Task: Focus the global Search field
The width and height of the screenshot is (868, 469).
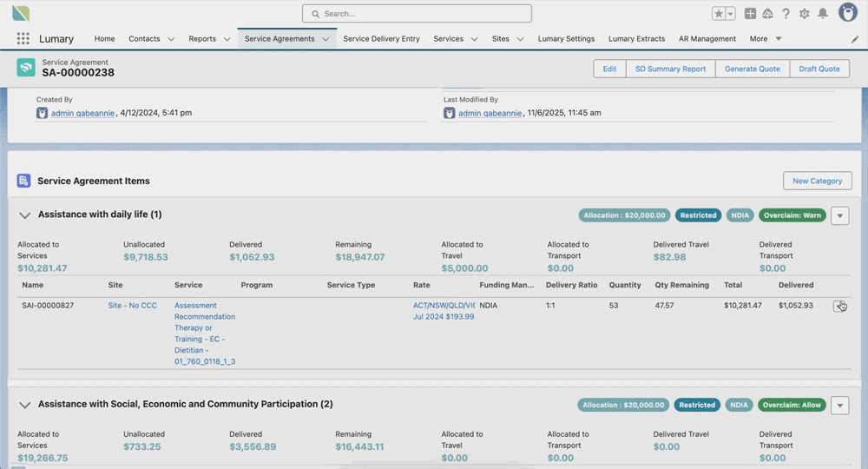Action: tap(417, 14)
